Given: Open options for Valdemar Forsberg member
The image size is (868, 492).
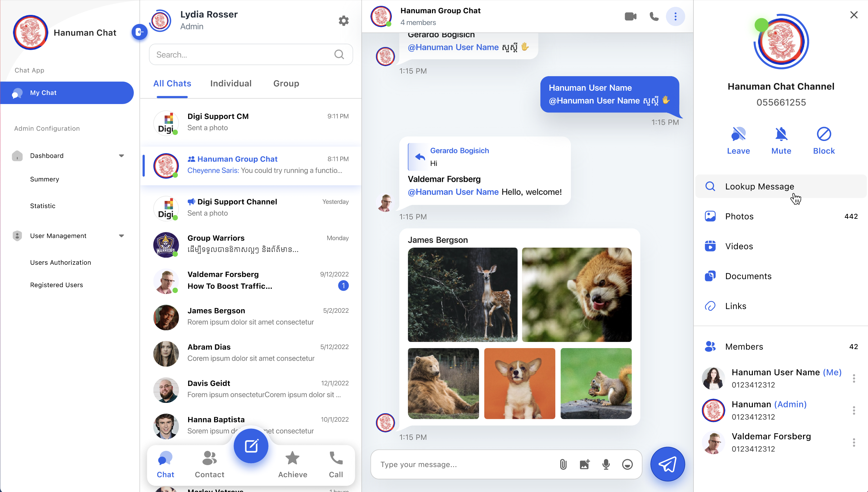Looking at the screenshot, I should (854, 442).
